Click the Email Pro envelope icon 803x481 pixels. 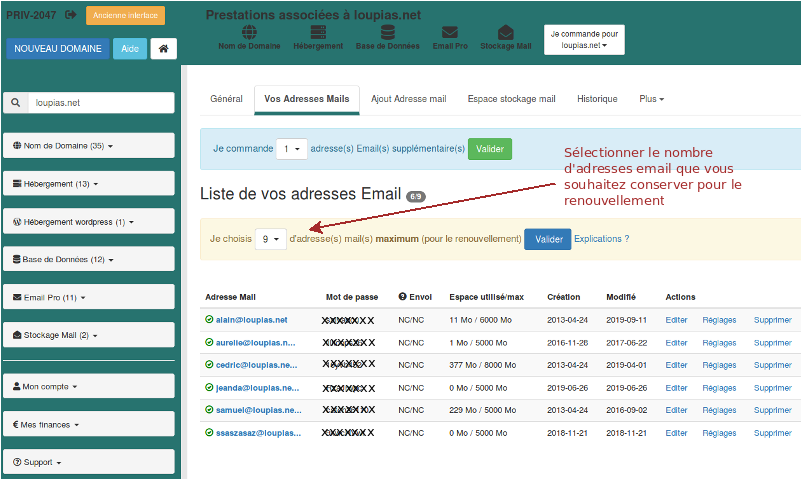(450, 32)
